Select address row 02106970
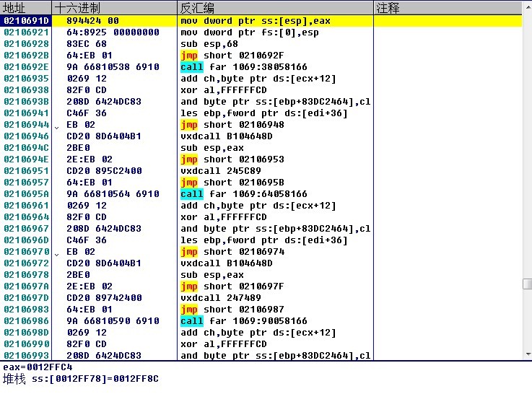Image resolution: width=532 pixels, height=407 pixels. pos(26,251)
